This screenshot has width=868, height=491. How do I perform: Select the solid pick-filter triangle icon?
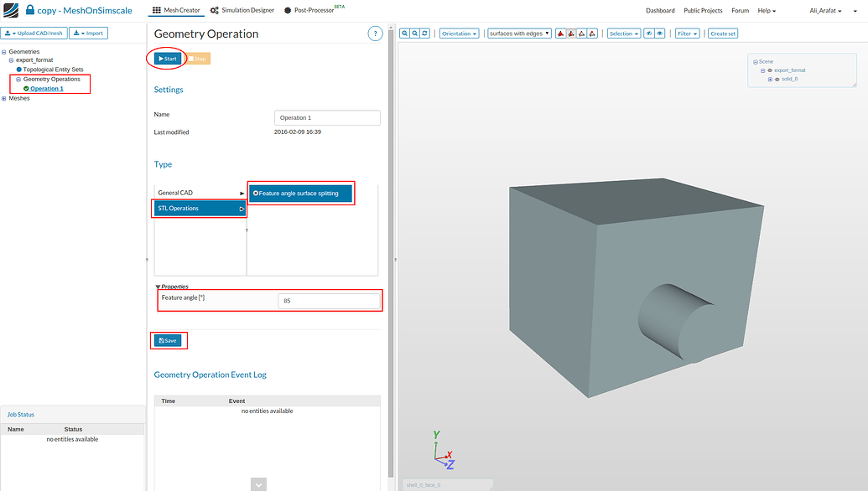(x=560, y=33)
